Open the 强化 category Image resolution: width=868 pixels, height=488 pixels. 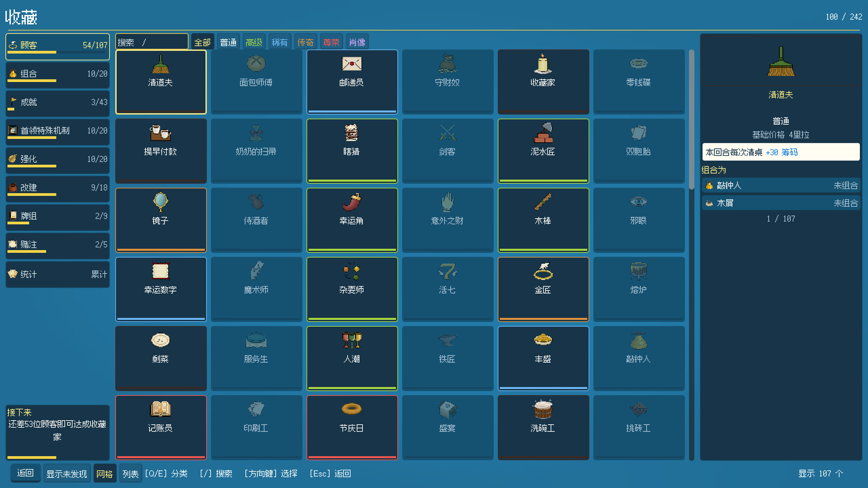(x=57, y=160)
